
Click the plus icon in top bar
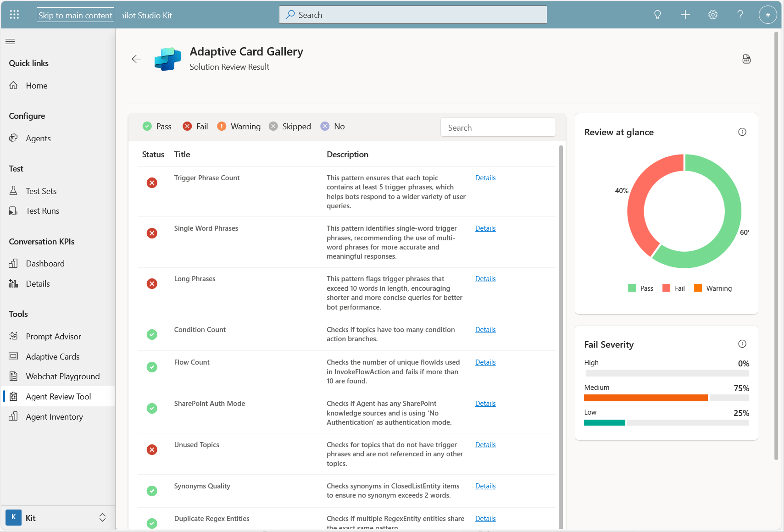(x=685, y=15)
